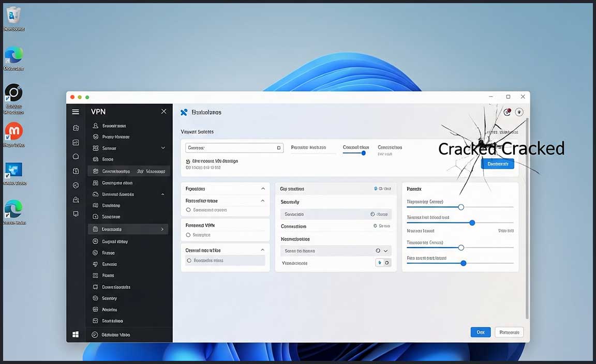Open the hamburger menu atop the dark sidebar
The height and width of the screenshot is (364, 596).
point(76,112)
